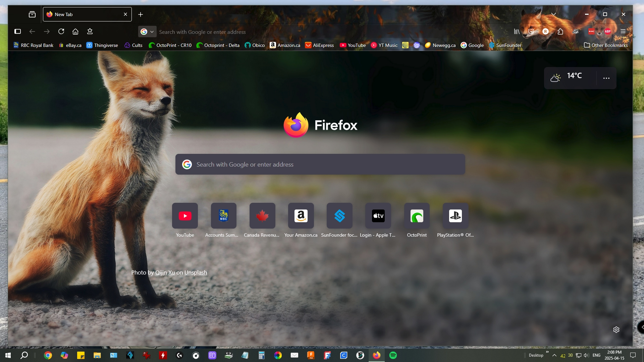This screenshot has height=362, width=644.
Task: Open the Firefox View button
Action: 32,14
